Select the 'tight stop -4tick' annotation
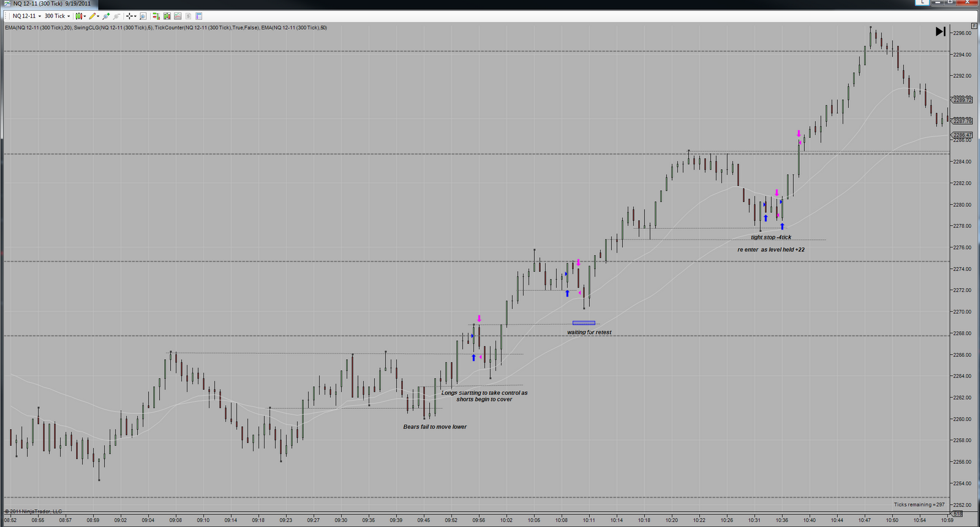 coord(771,237)
